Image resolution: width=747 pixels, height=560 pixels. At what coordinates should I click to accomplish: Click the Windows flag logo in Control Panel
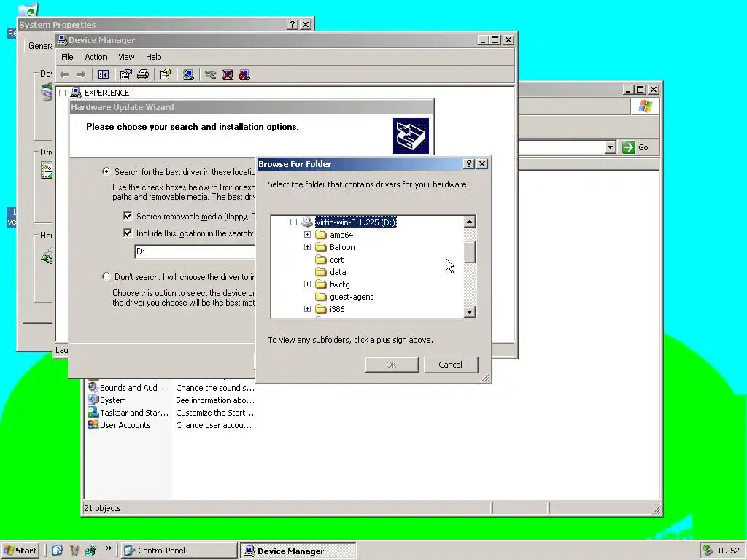click(646, 106)
